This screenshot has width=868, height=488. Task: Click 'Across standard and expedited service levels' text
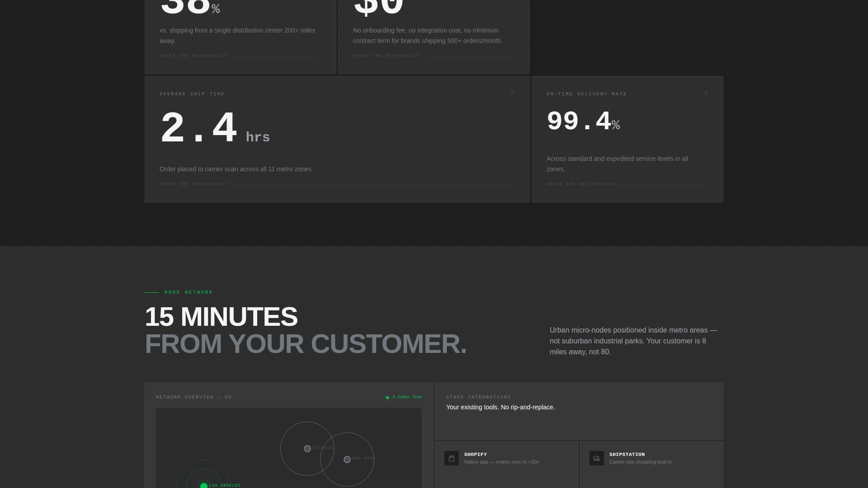point(618,164)
